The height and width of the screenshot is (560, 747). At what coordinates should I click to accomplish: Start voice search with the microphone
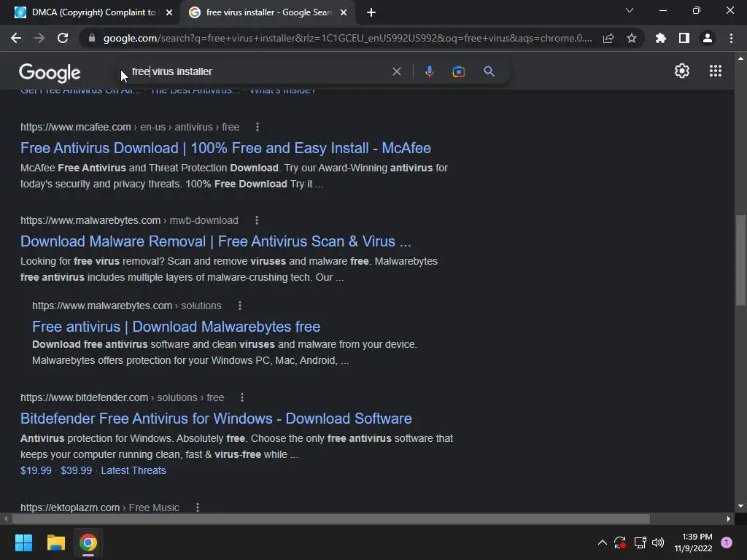tap(429, 71)
